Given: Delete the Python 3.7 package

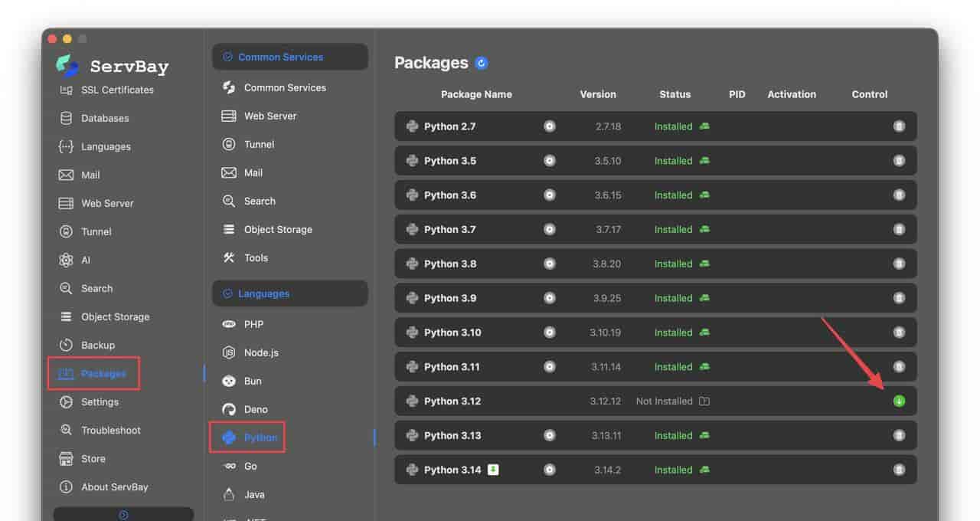Looking at the screenshot, I should pos(899,229).
